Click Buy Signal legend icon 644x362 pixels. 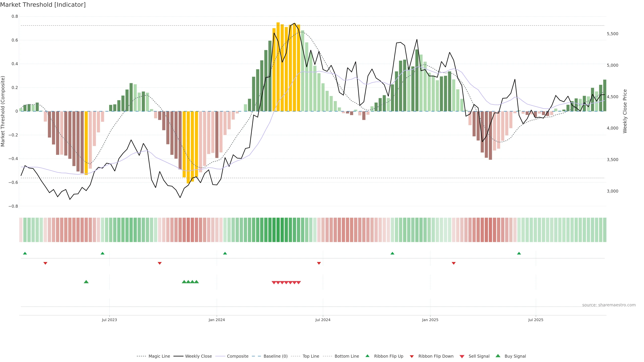tap(498, 356)
